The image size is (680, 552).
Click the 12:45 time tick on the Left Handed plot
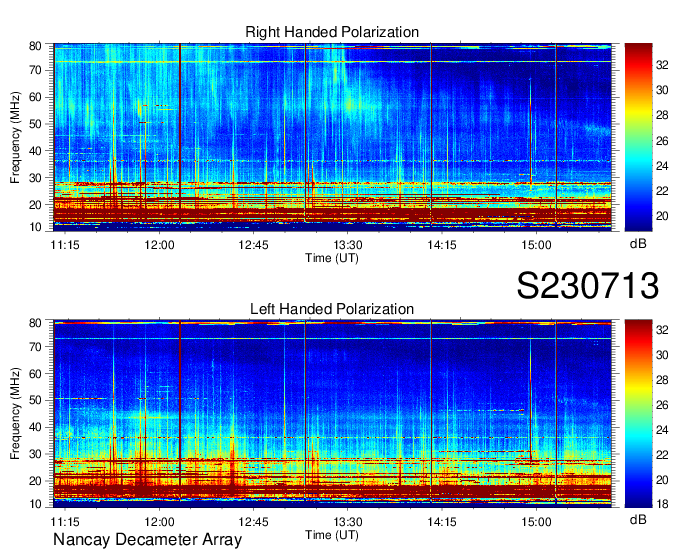click(x=253, y=521)
